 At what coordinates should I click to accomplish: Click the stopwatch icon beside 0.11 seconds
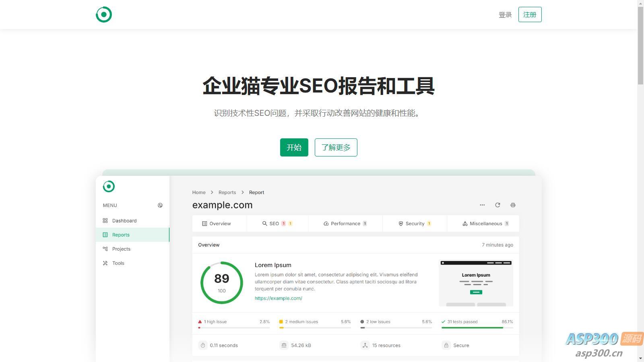pyautogui.click(x=203, y=346)
